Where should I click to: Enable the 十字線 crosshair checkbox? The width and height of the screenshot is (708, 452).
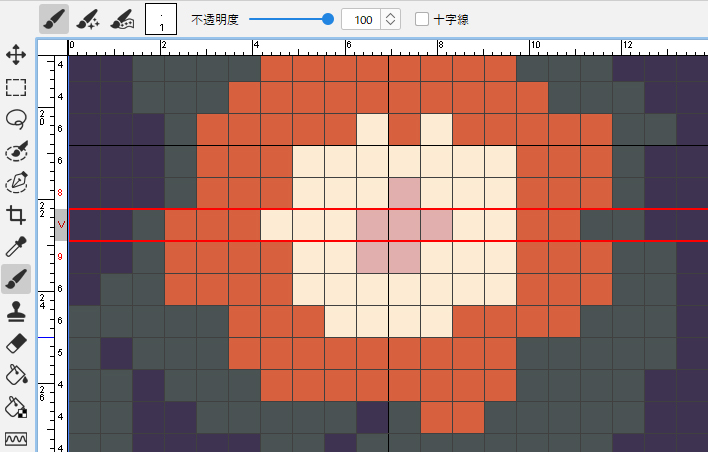click(x=422, y=19)
